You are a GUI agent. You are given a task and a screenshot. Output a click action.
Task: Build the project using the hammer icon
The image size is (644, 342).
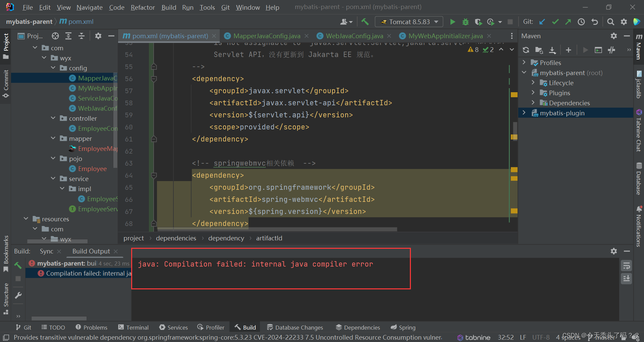coord(365,21)
